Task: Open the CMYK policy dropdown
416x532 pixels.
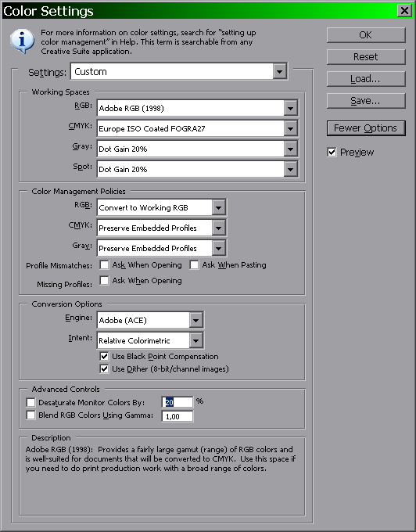Action: (x=161, y=228)
